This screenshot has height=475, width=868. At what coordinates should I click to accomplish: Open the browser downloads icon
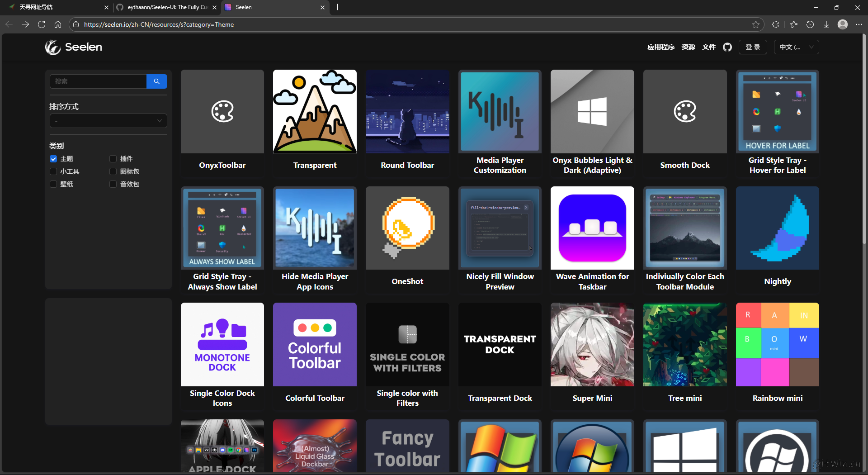point(826,24)
